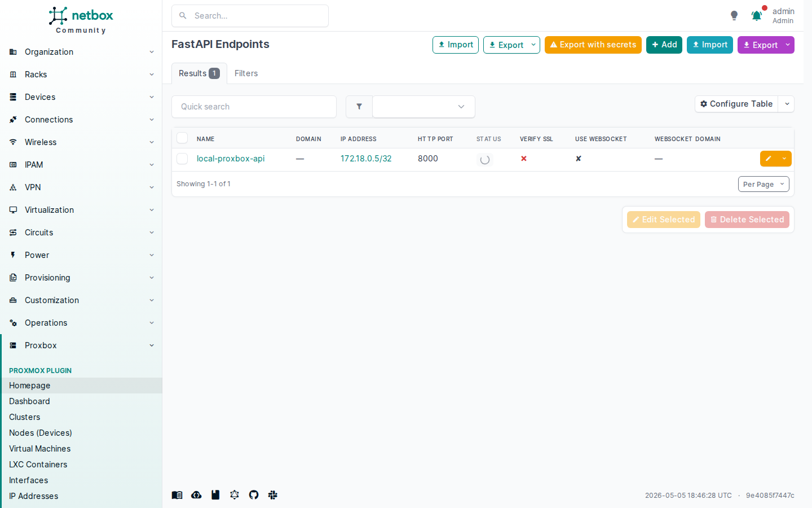Viewport: 812px width, 508px height.
Task: Check the local-proxbox-api row checkbox
Action: pyautogui.click(x=182, y=159)
